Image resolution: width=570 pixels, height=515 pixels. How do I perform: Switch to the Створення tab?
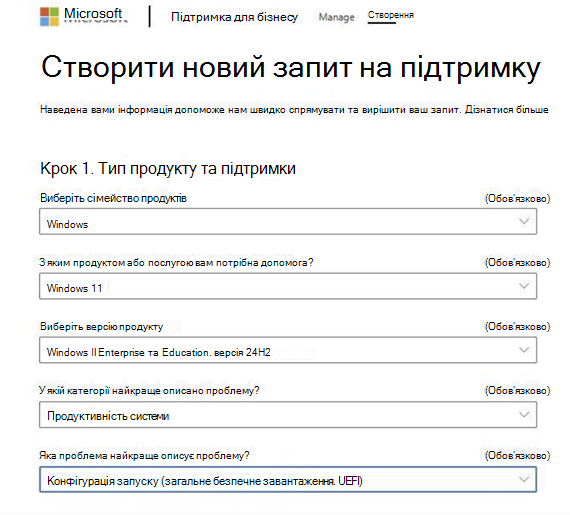390,15
